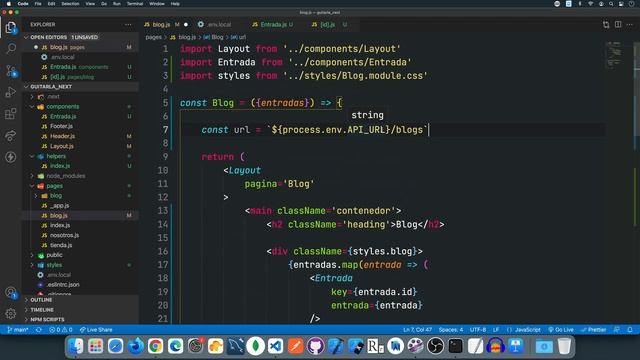The image size is (640, 360).
Task: Open Explorer more actions ellipsis
Action: [x=128, y=24]
